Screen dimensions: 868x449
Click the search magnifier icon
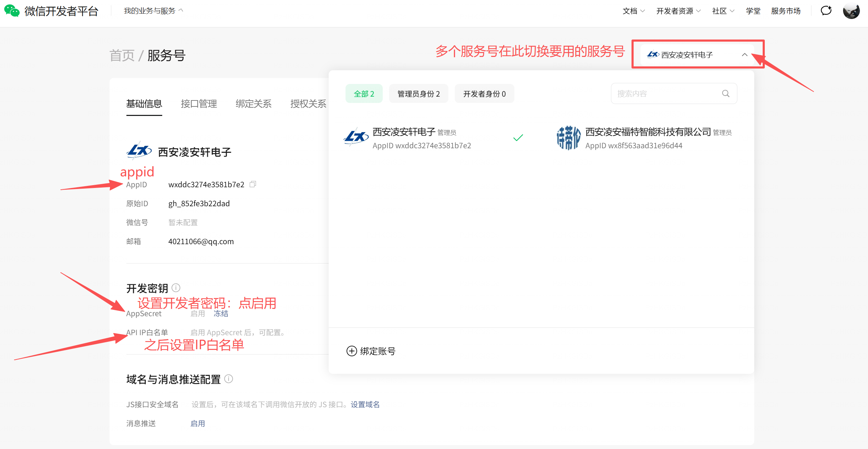point(725,93)
